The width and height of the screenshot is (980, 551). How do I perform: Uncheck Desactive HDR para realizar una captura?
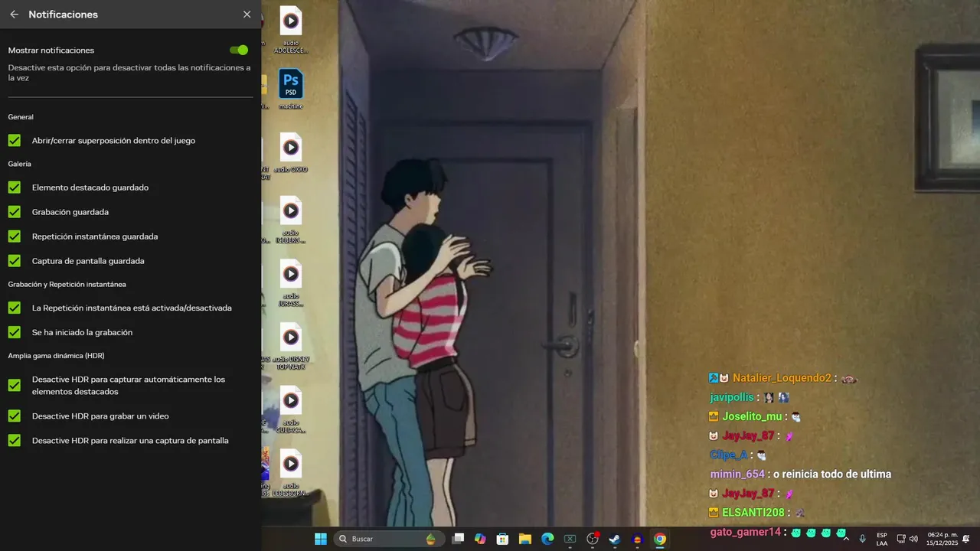click(x=15, y=440)
